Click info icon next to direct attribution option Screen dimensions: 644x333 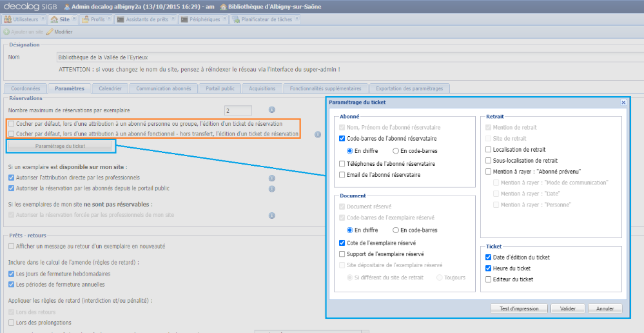tap(272, 177)
